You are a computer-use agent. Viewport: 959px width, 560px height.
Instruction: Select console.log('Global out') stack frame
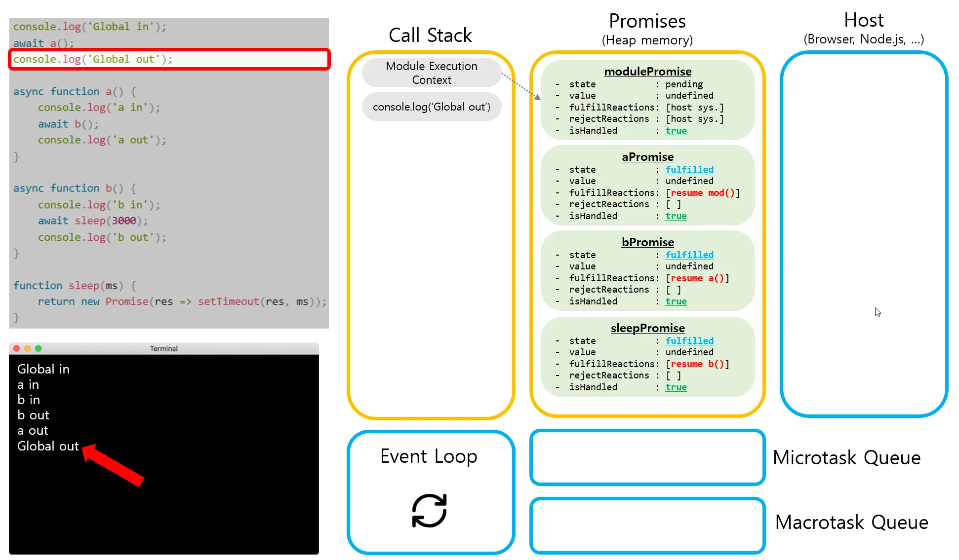tap(431, 107)
